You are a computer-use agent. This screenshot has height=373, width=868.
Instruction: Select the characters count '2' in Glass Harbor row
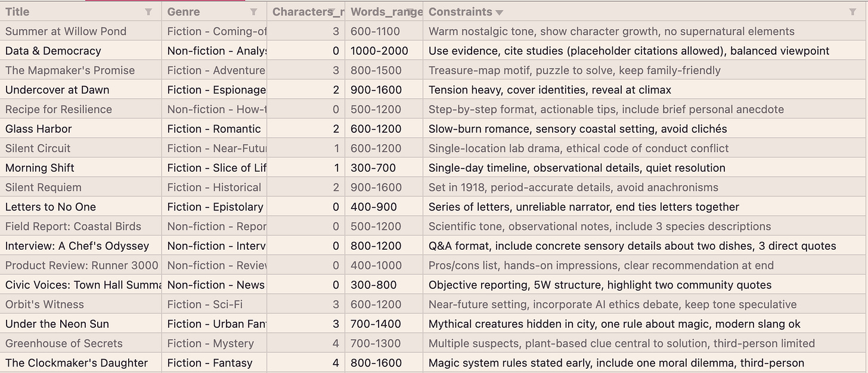click(306, 129)
